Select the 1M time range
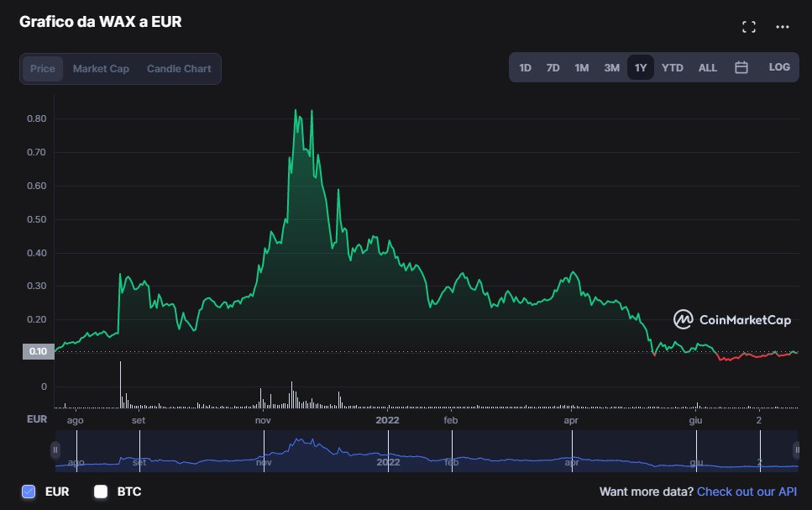 point(582,67)
